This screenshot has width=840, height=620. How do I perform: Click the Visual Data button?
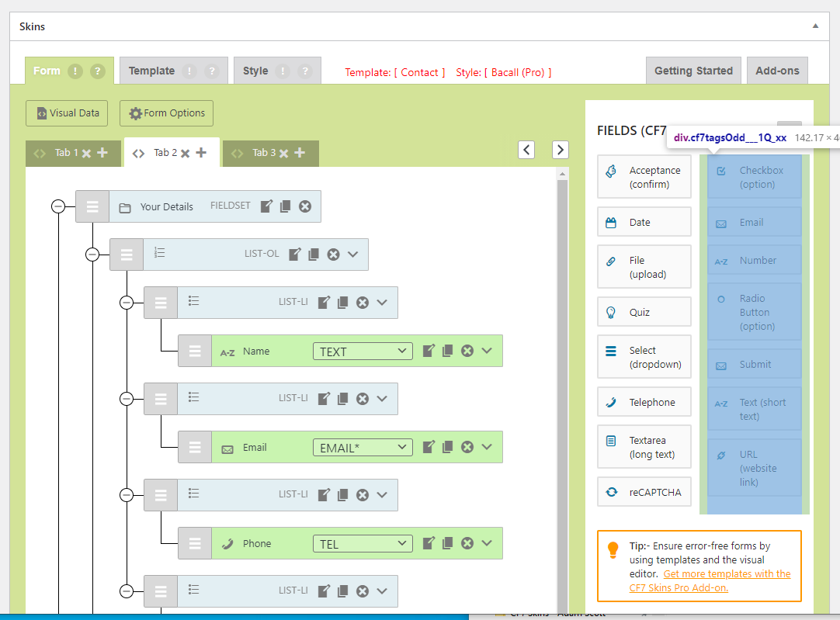[x=68, y=113]
